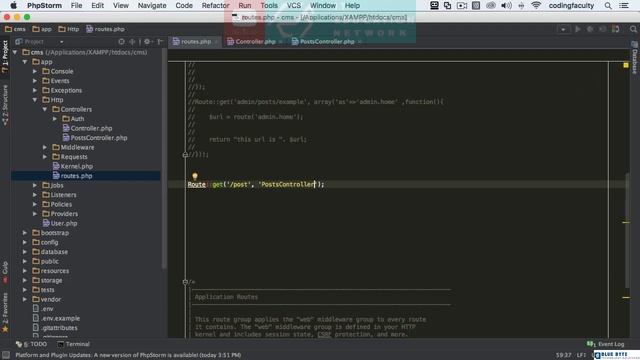
Task: Click the Run play icon in toolbar
Action: pos(578,29)
